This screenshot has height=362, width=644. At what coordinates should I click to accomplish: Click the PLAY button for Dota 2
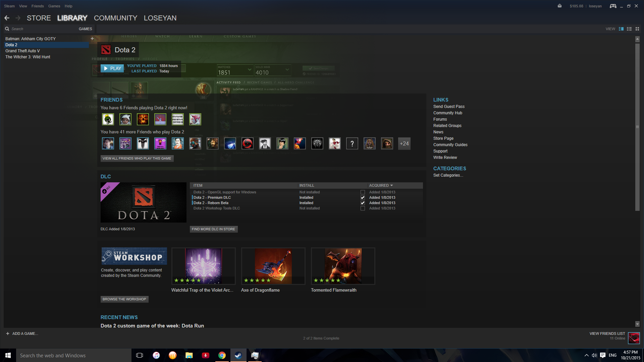112,68
